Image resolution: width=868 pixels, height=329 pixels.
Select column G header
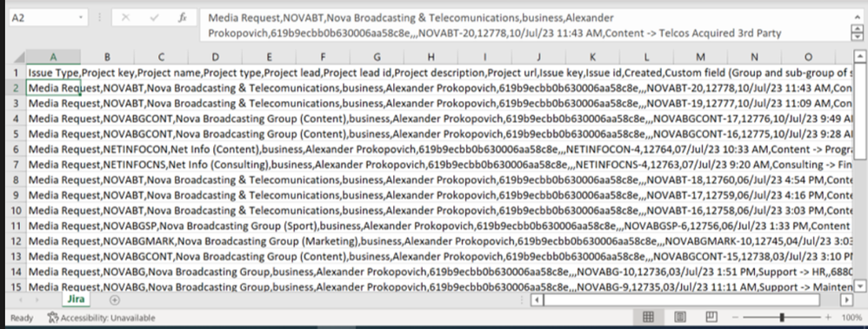(x=377, y=57)
